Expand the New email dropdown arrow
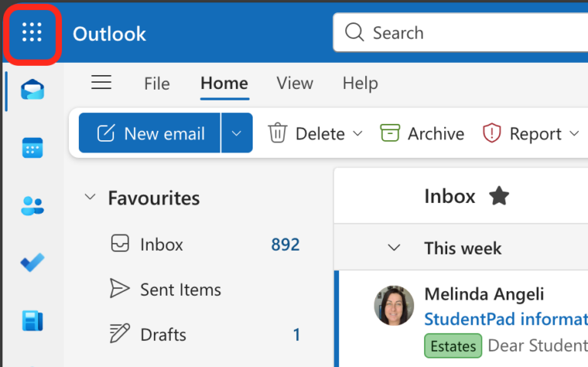This screenshot has width=588, height=367. (237, 134)
